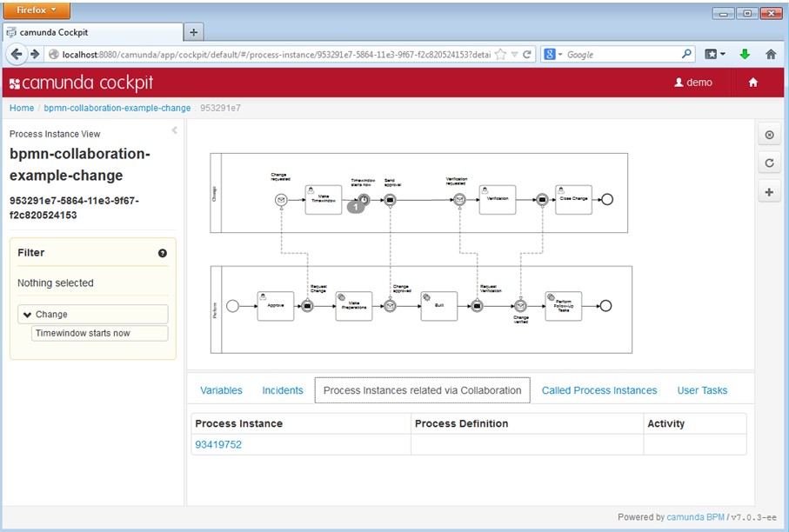Open the User Tasks tab

pos(702,390)
